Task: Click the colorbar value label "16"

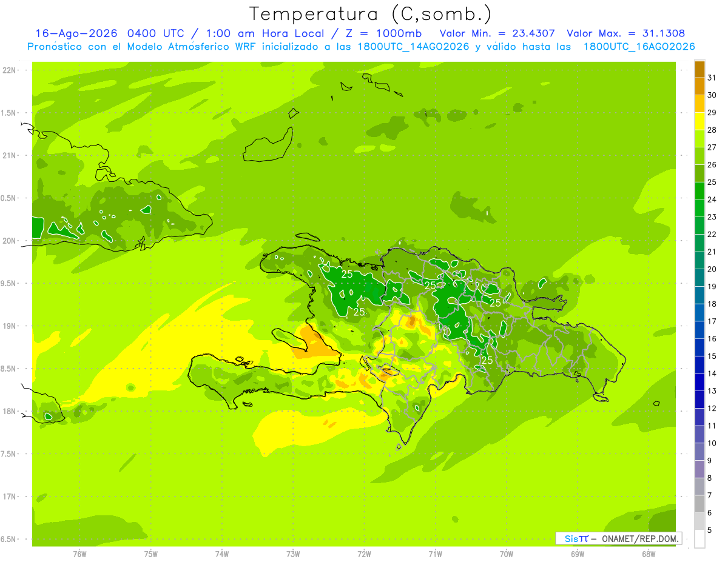Action: [712, 339]
